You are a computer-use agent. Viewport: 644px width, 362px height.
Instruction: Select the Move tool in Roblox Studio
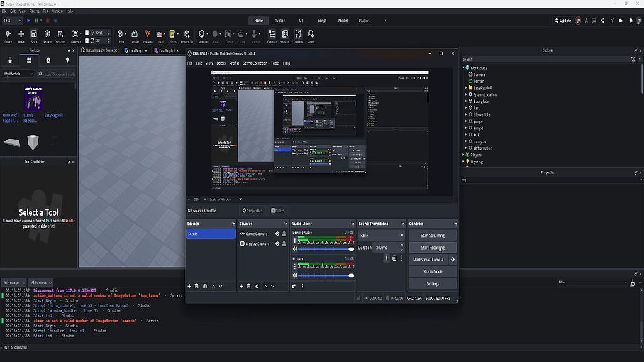coord(21,34)
